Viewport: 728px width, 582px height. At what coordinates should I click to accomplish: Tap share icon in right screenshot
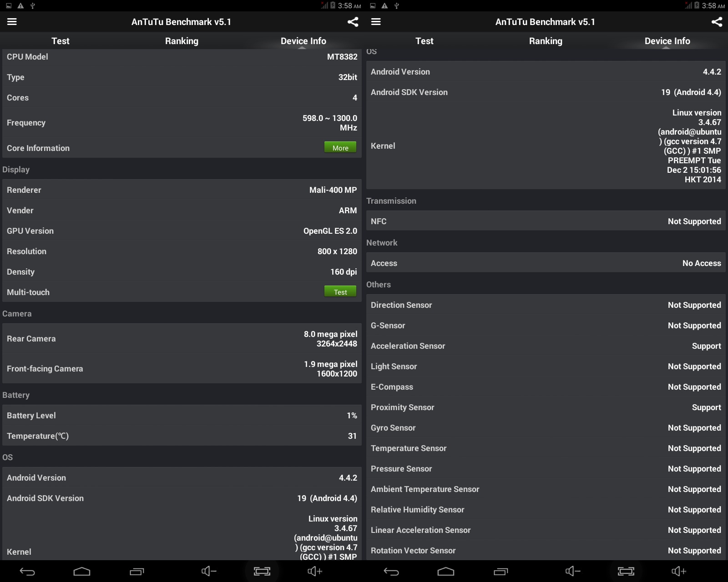tap(717, 22)
